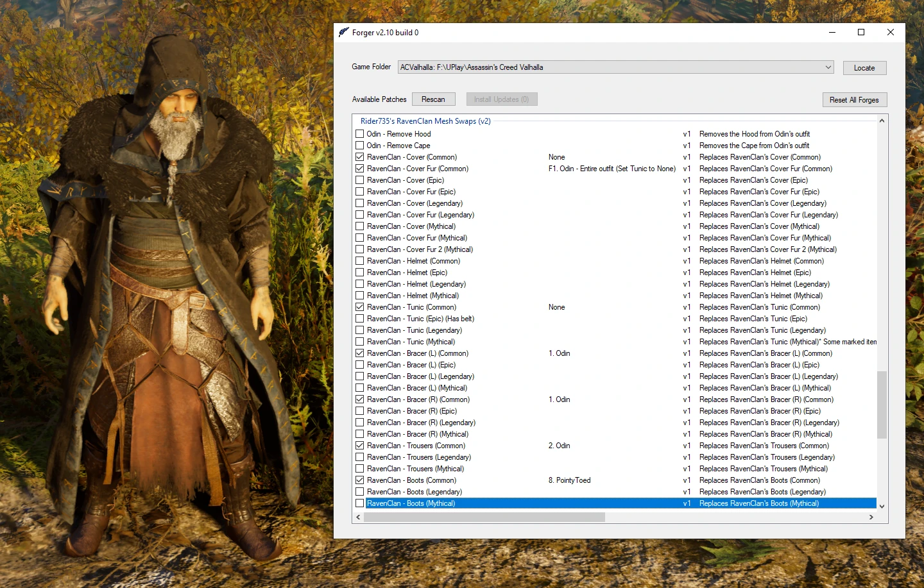
Task: Uncheck RavenClan - Cover (Common)
Action: [x=360, y=157]
